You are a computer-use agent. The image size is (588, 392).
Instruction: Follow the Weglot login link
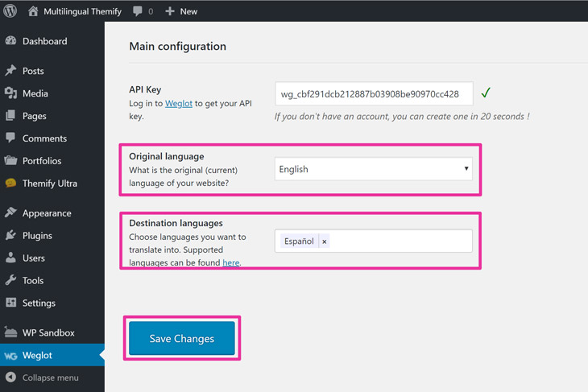pyautogui.click(x=179, y=104)
